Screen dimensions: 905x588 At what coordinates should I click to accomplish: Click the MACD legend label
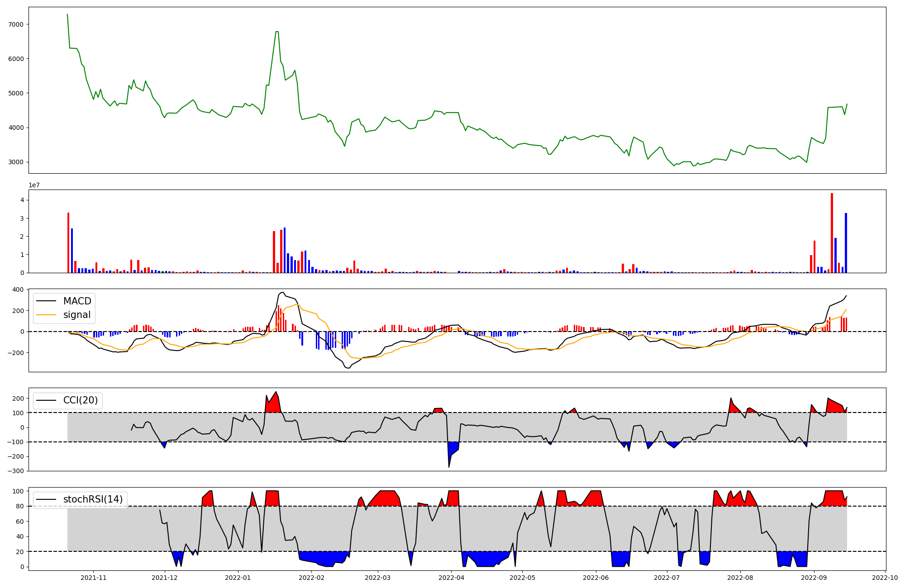77,301
